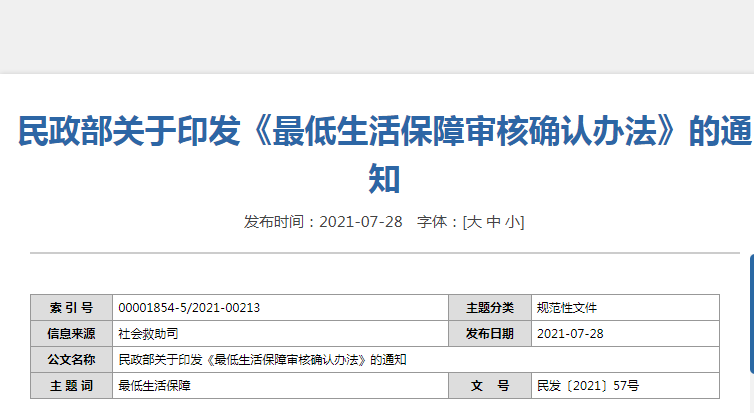Click document name value in 公文名称 row
Screen dimensions: 754x413
[x=263, y=360]
